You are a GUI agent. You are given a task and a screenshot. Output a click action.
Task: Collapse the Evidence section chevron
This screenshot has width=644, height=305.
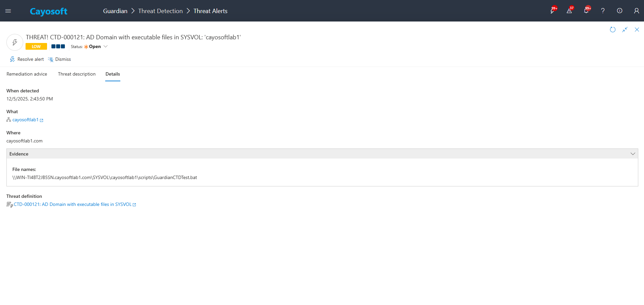tap(633, 154)
